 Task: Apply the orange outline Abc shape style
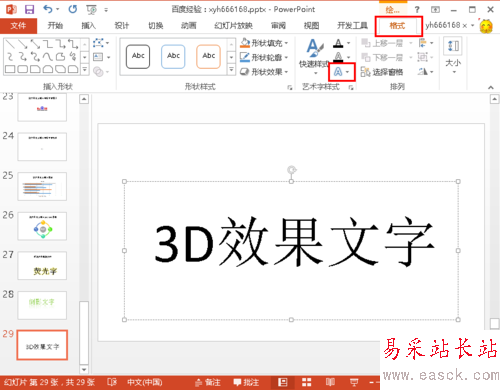209,57
